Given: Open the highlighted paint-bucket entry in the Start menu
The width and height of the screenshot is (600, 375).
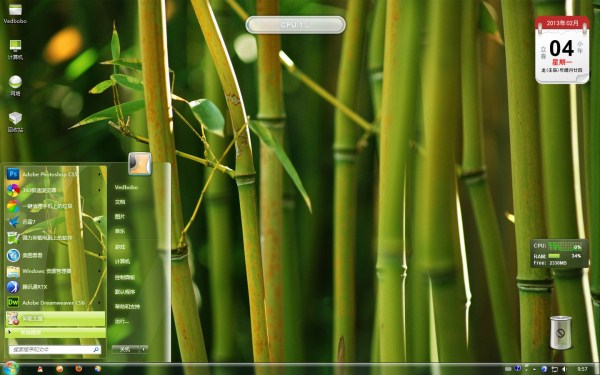Looking at the screenshot, I should point(55,318).
